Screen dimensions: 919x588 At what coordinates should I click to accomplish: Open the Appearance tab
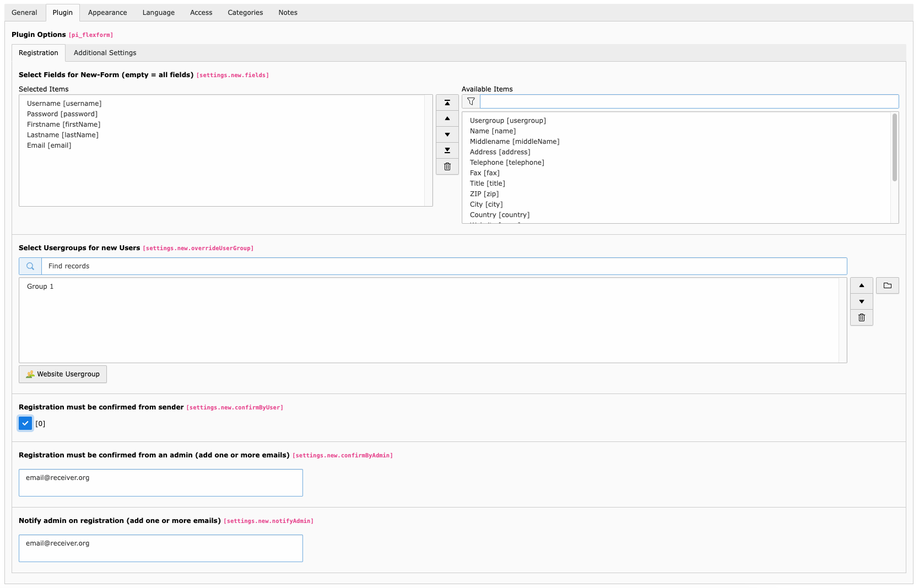[107, 13]
